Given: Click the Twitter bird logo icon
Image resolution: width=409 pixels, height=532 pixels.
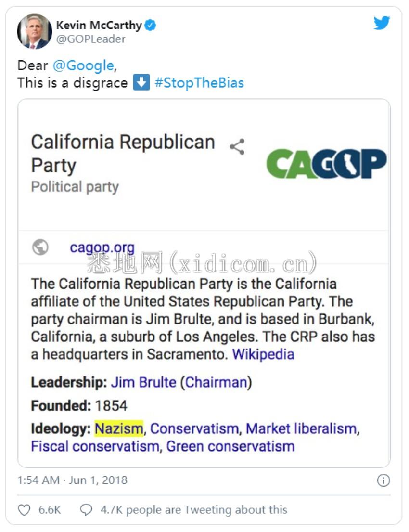Looking at the screenshot, I should tap(382, 23).
